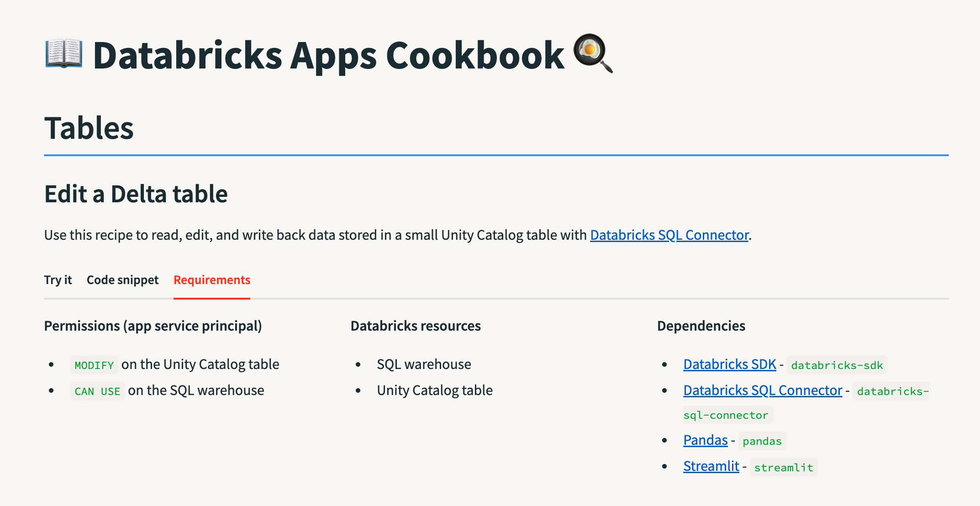Screen dimensions: 980x506
Task: Click the MODIFY permission code tag
Action: 94,365
